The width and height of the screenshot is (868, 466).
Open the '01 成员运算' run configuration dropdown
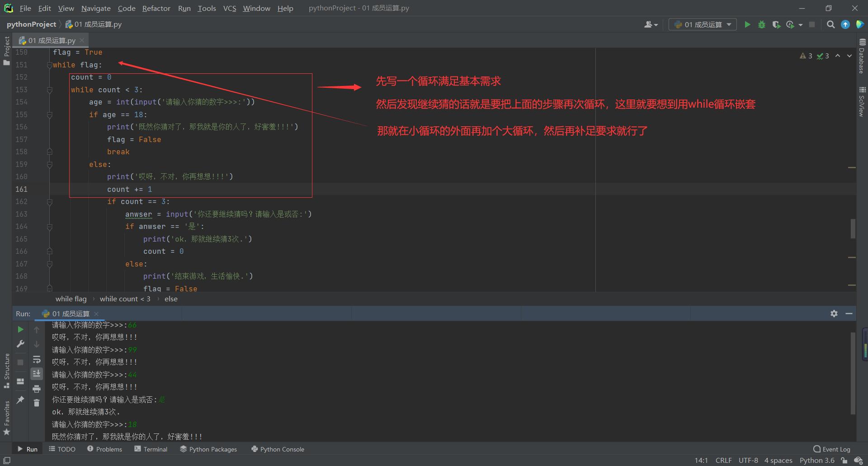click(703, 24)
